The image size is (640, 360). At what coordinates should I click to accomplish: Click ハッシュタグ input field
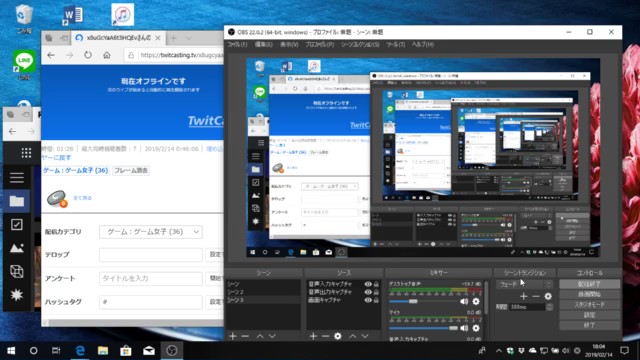[151, 302]
